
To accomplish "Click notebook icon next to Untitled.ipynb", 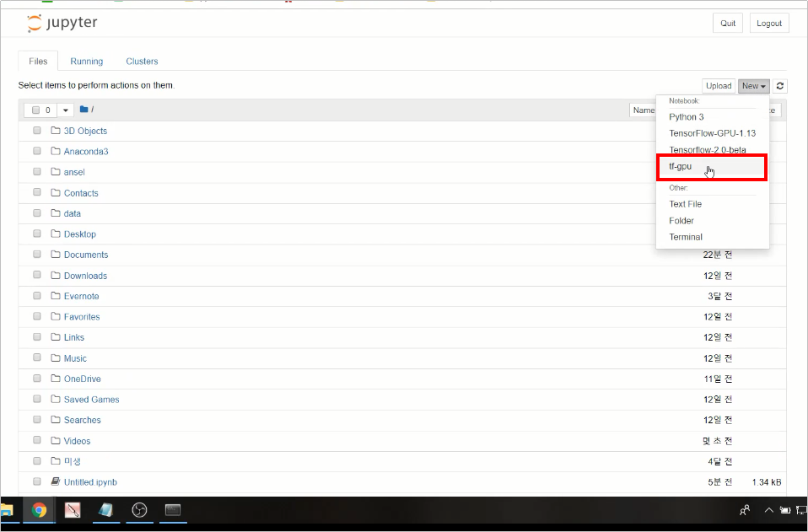I will 56,482.
